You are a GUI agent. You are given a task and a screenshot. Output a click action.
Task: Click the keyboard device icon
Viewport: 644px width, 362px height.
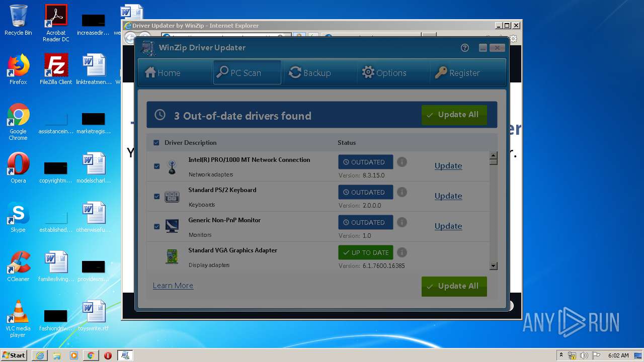[x=172, y=197]
